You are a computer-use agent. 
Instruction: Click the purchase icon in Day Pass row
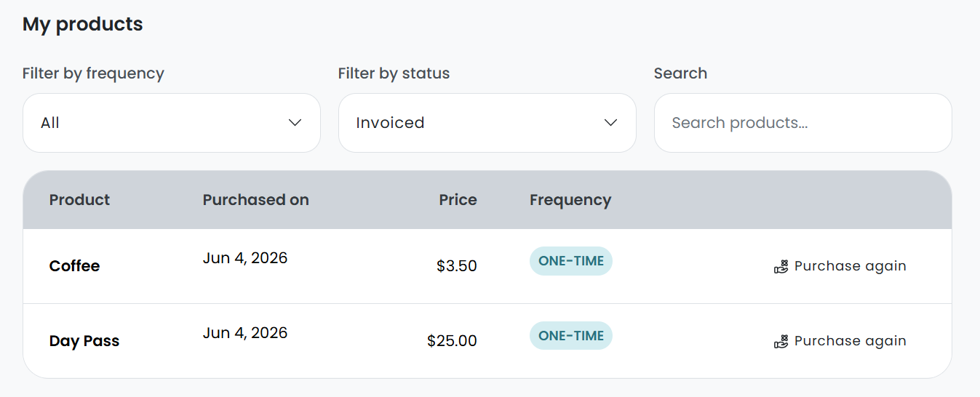click(x=781, y=342)
